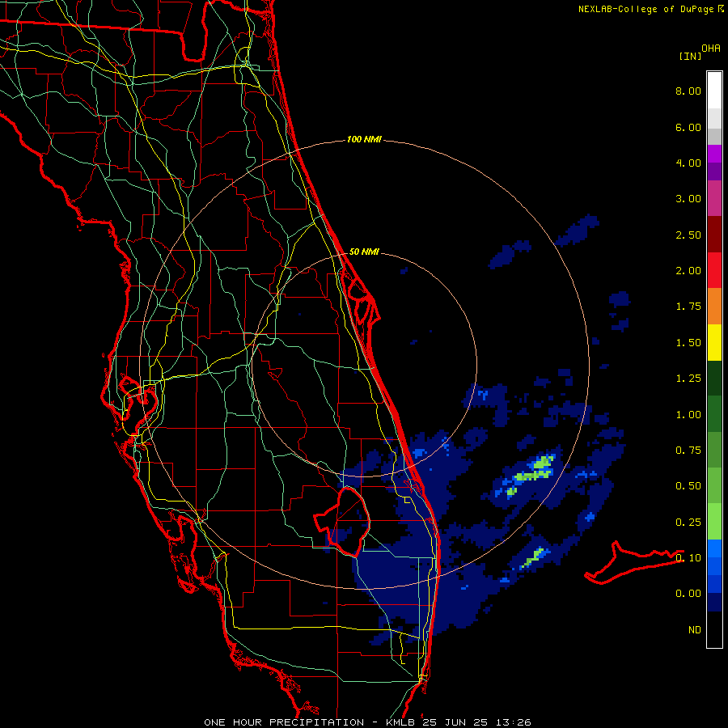Click the 1.75 legend value
728x728 pixels.
(x=688, y=307)
